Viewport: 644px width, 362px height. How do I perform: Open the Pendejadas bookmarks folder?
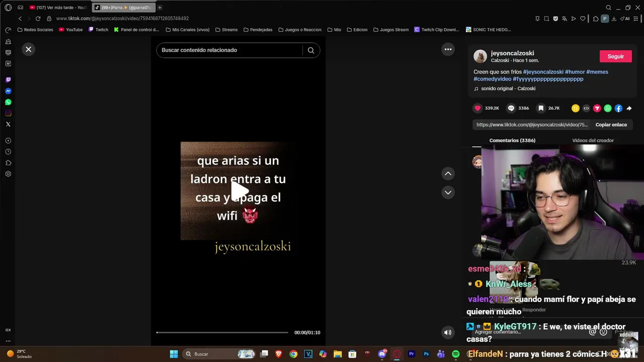258,30
